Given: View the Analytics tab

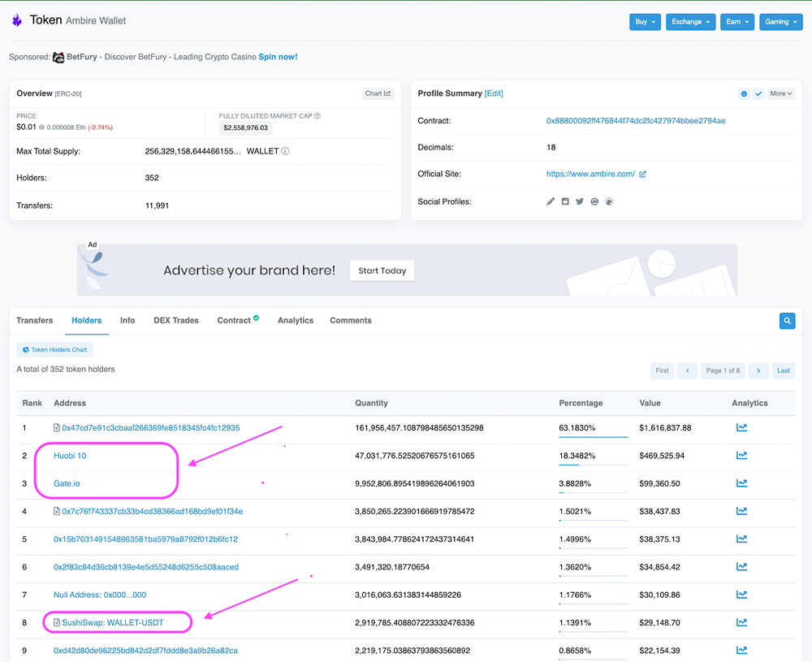Looking at the screenshot, I should (296, 321).
